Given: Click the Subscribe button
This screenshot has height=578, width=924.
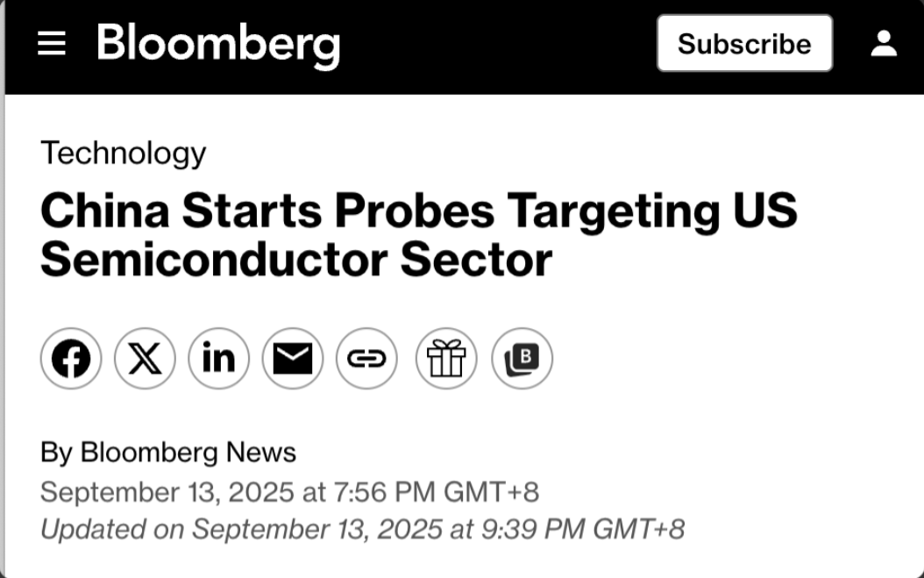Looking at the screenshot, I should [745, 44].
